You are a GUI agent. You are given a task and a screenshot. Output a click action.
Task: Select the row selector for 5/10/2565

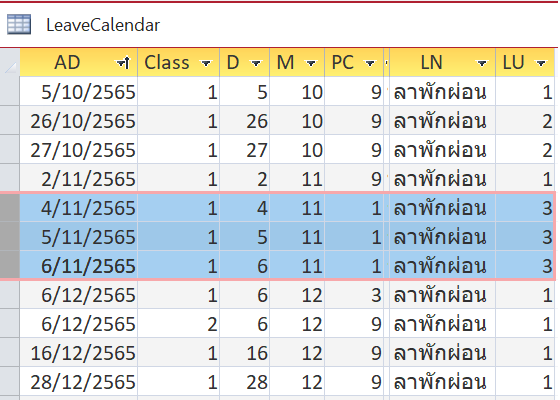(10, 91)
